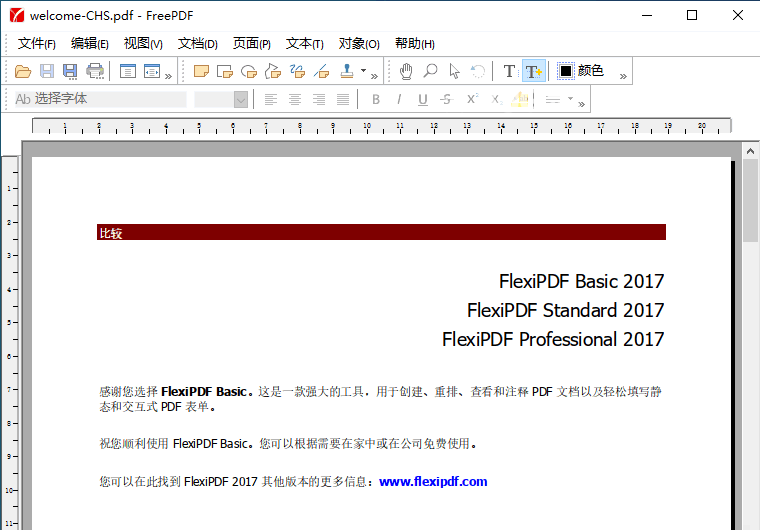Click the align left icon
Image resolution: width=760 pixels, height=530 pixels.
pos(271,99)
